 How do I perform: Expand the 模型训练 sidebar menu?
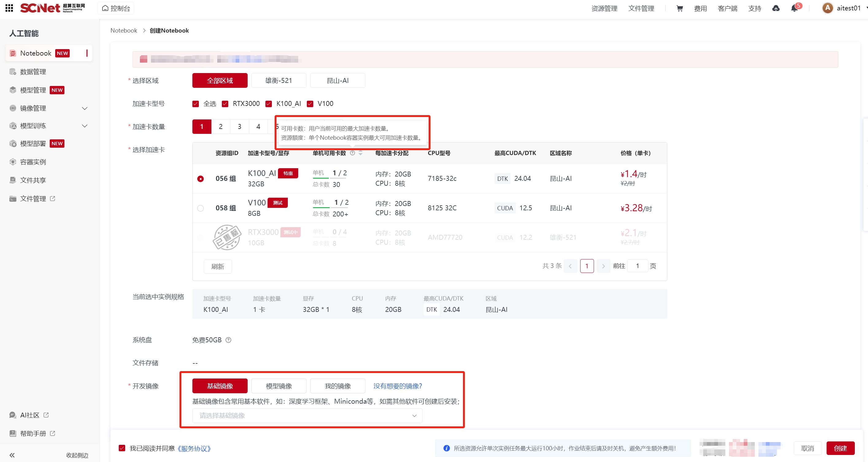85,126
